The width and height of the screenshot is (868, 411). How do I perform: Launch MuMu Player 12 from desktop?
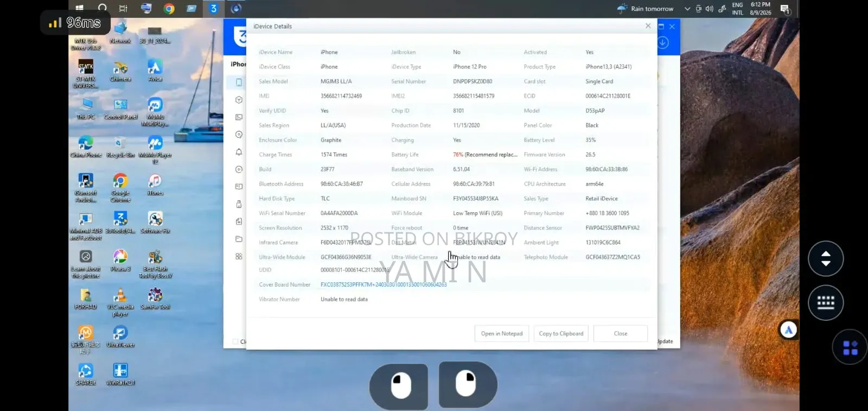155,150
